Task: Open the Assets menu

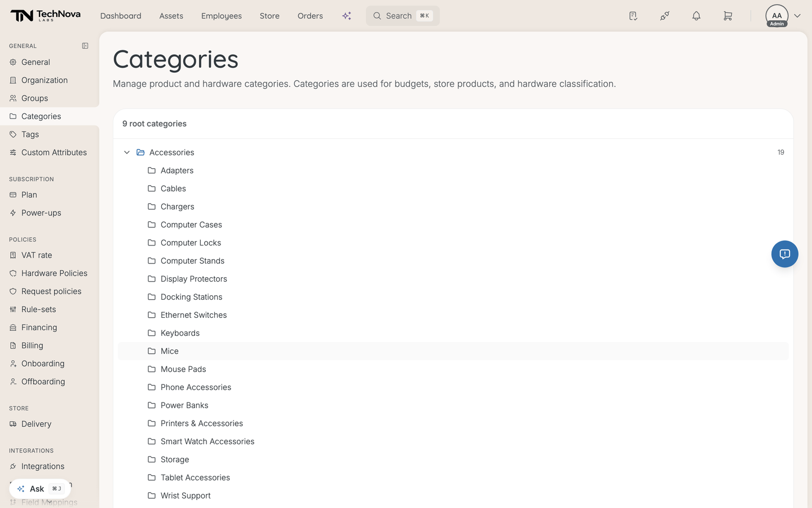Action: coord(171,16)
